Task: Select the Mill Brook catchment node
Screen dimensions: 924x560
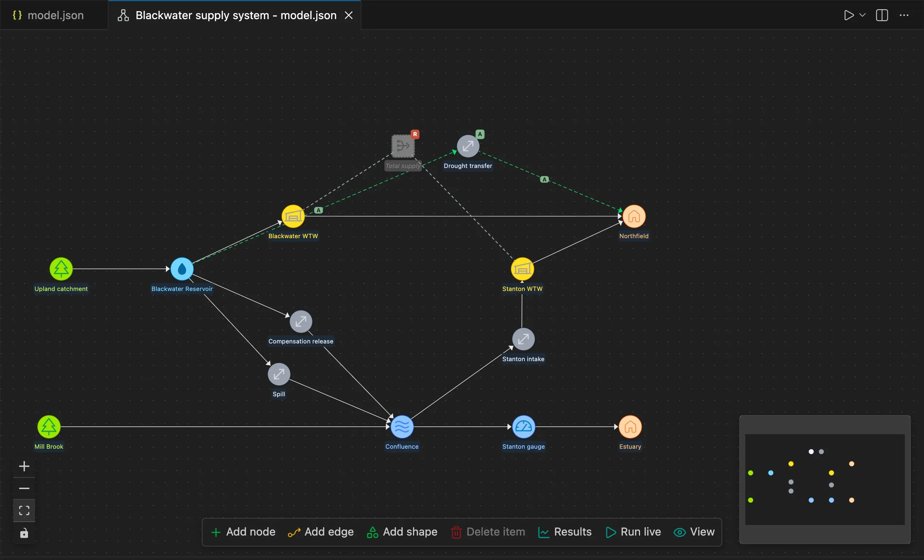Action: [49, 427]
